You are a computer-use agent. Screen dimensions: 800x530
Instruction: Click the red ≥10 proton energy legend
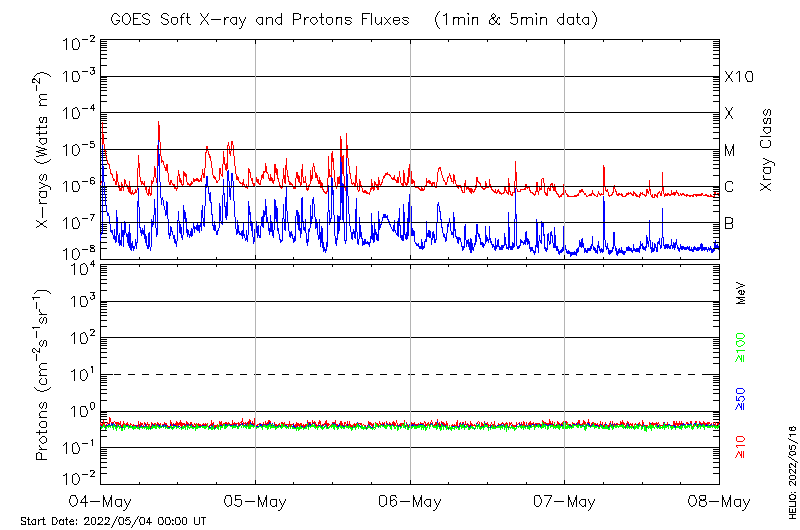[x=741, y=447]
